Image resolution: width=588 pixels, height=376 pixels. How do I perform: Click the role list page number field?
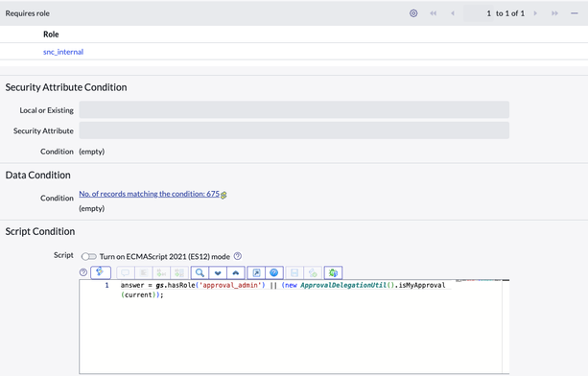[x=479, y=13]
